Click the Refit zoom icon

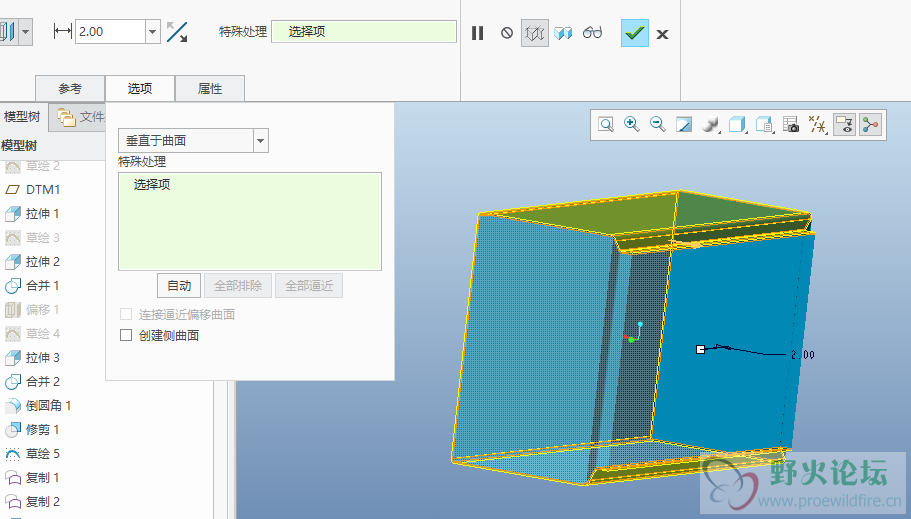coord(606,124)
